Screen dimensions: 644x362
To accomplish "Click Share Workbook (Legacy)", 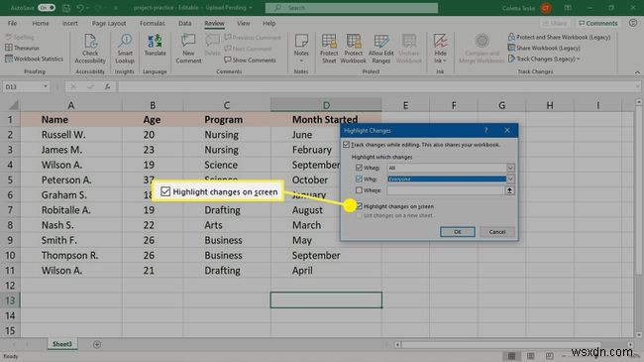I will click(x=544, y=48).
